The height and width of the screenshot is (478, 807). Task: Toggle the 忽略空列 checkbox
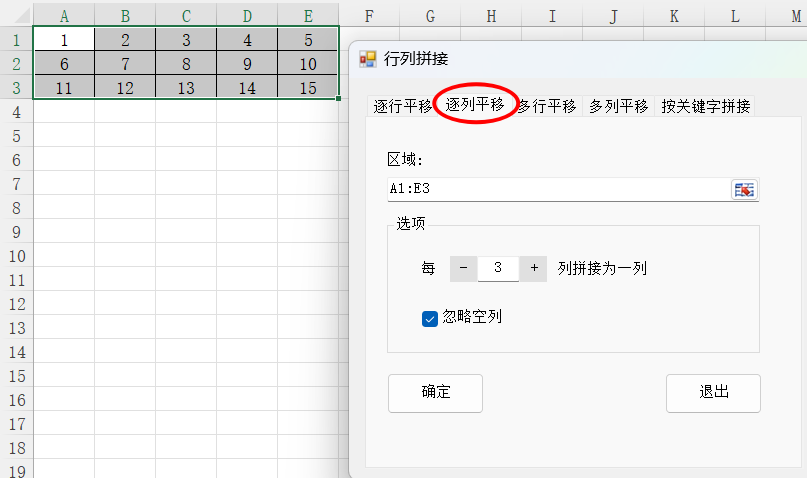click(430, 318)
